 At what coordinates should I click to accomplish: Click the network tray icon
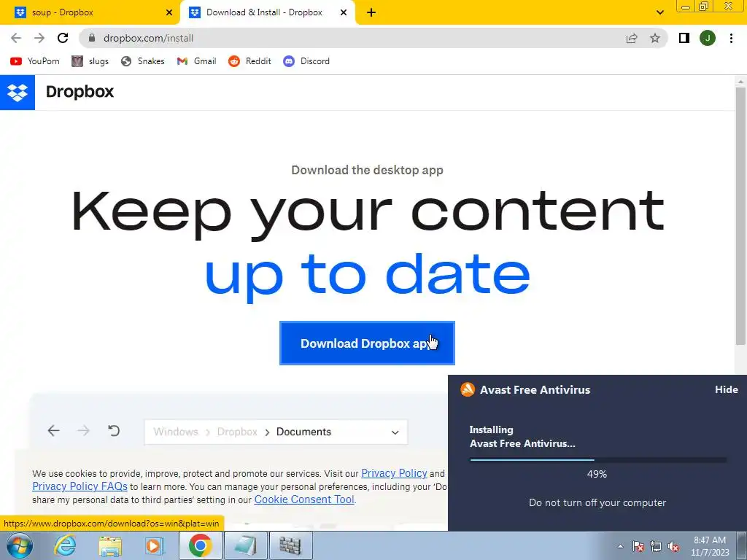[x=656, y=547]
